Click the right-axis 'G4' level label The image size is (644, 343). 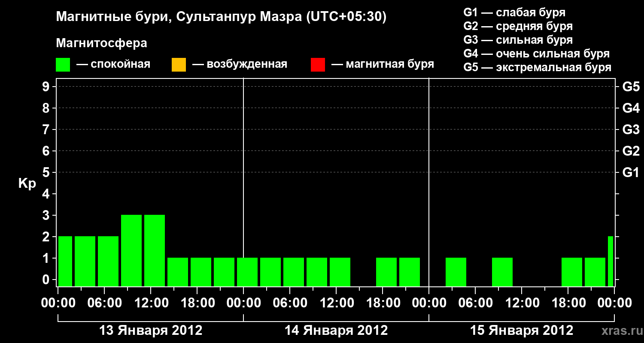tap(631, 108)
